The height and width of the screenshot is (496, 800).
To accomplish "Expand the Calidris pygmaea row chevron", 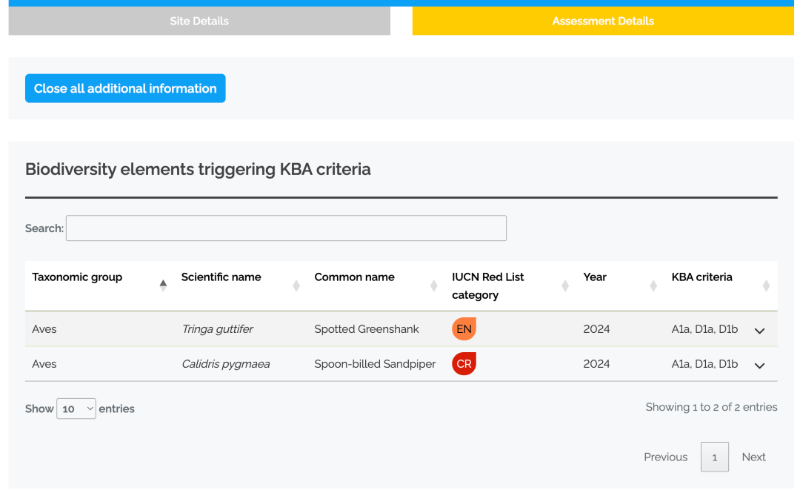I will pyautogui.click(x=760, y=365).
